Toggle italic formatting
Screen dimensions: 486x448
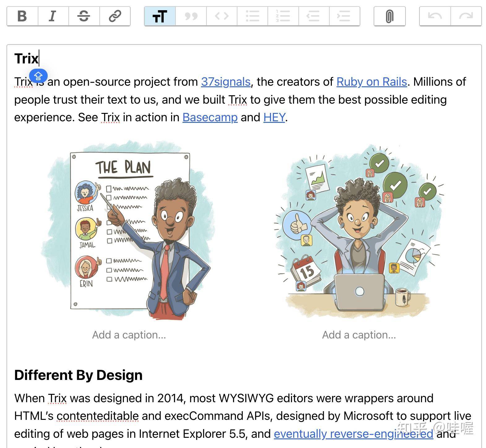(x=53, y=16)
